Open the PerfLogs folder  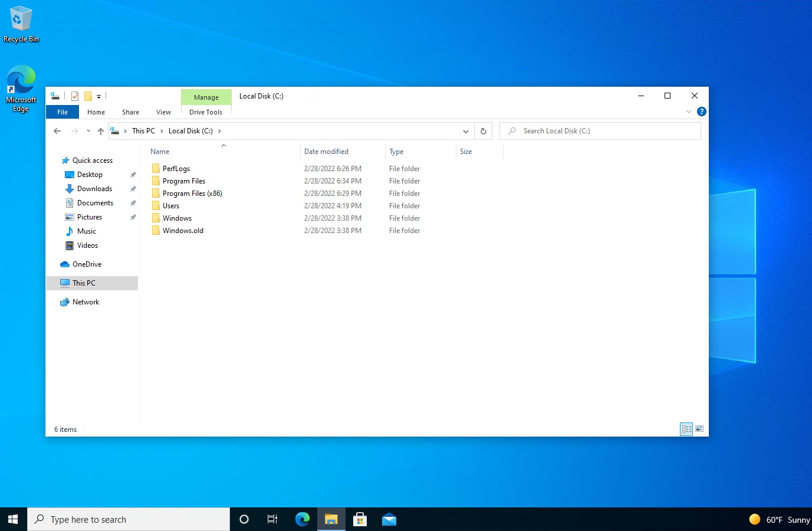click(176, 168)
